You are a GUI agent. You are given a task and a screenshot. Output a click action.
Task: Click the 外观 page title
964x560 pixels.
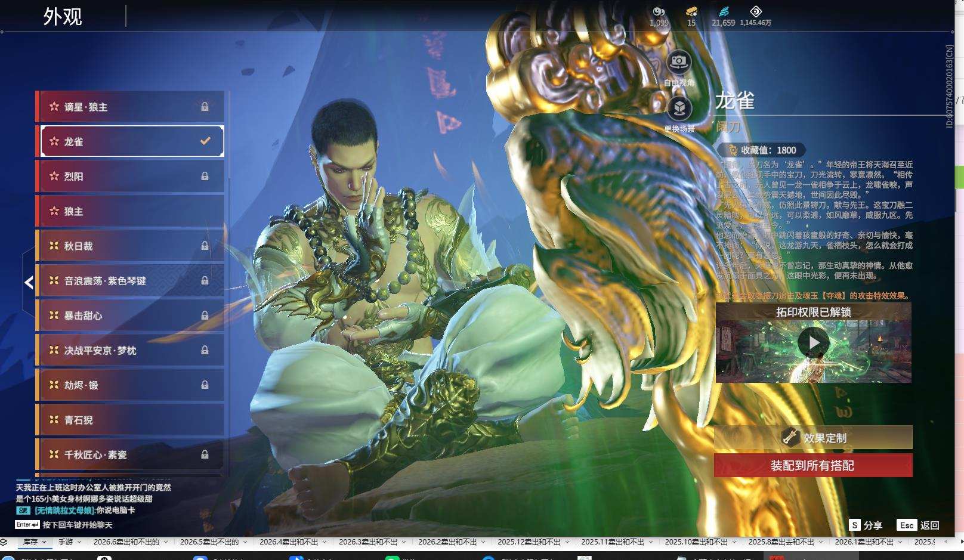pyautogui.click(x=63, y=16)
